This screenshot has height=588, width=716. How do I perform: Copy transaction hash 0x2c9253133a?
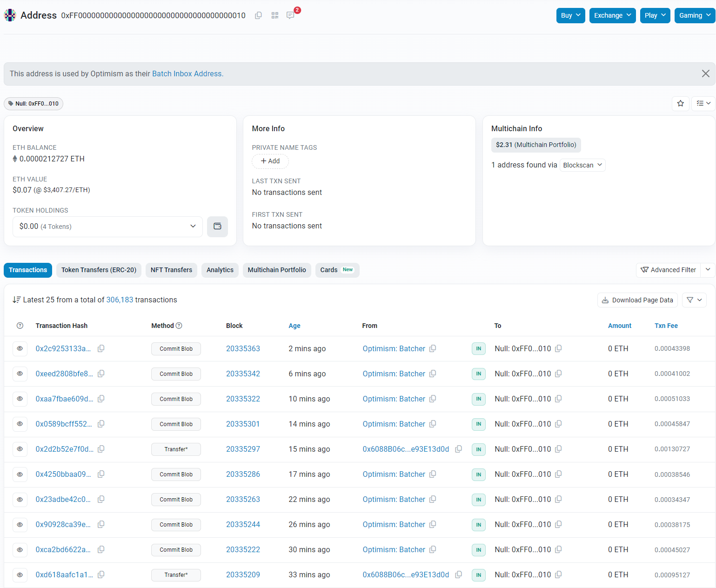click(x=101, y=348)
